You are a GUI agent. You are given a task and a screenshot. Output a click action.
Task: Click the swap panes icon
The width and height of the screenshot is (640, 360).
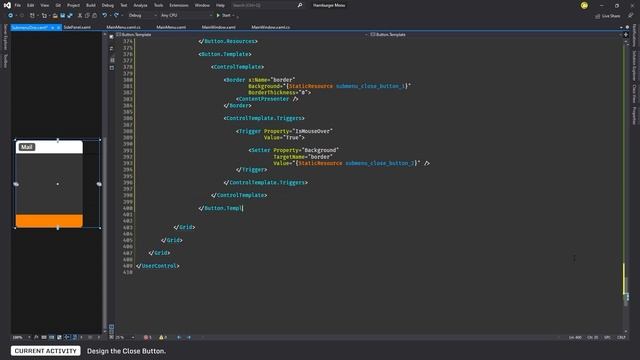point(112,49)
